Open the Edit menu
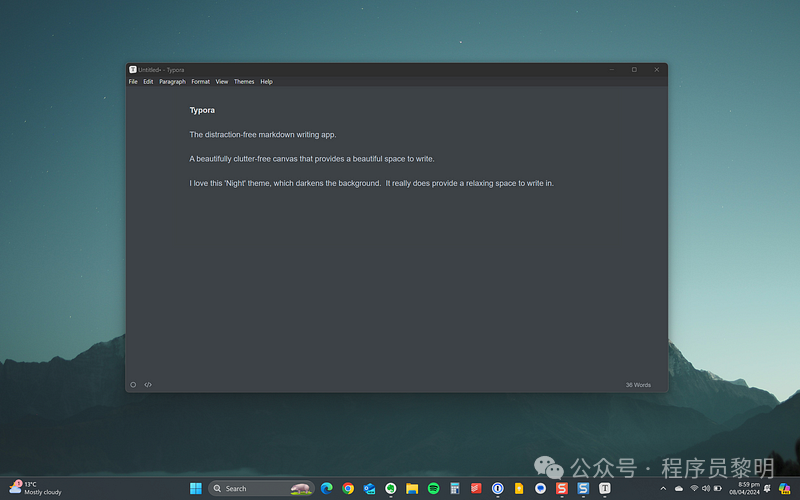The width and height of the screenshot is (800, 500). (x=148, y=82)
